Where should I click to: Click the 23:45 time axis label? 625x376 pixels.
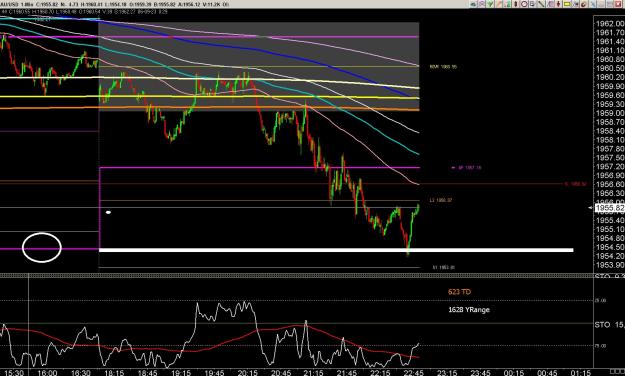pyautogui.click(x=480, y=372)
